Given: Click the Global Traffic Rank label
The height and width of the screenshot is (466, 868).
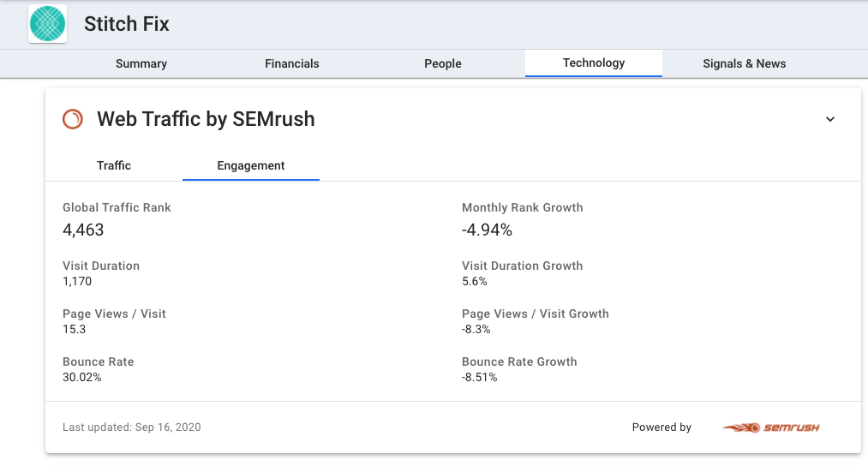Looking at the screenshot, I should click(117, 207).
